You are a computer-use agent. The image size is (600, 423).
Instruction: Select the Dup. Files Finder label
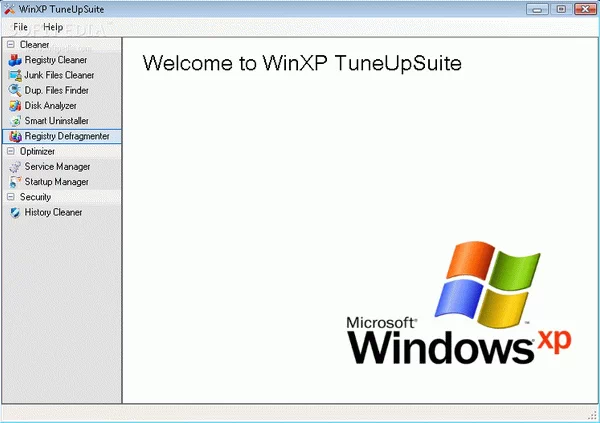[x=57, y=90]
